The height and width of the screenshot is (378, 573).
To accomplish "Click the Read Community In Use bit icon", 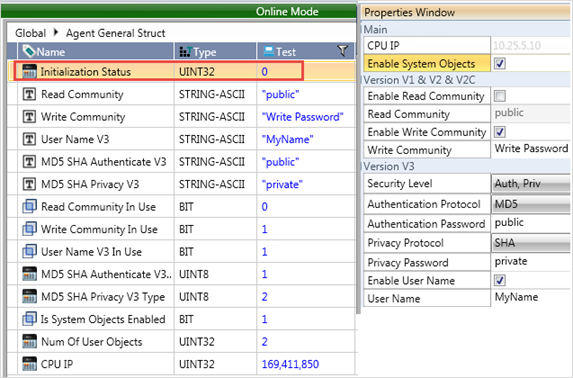I will coord(29,207).
